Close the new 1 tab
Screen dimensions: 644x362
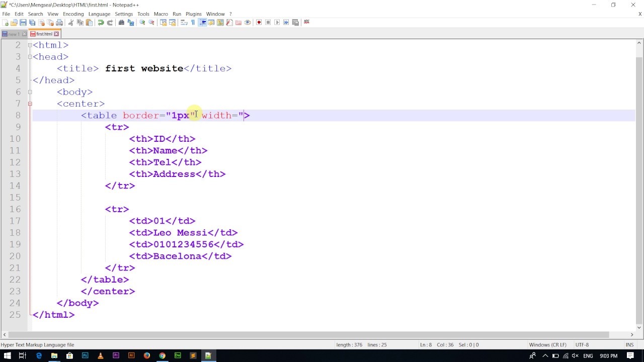click(x=24, y=34)
